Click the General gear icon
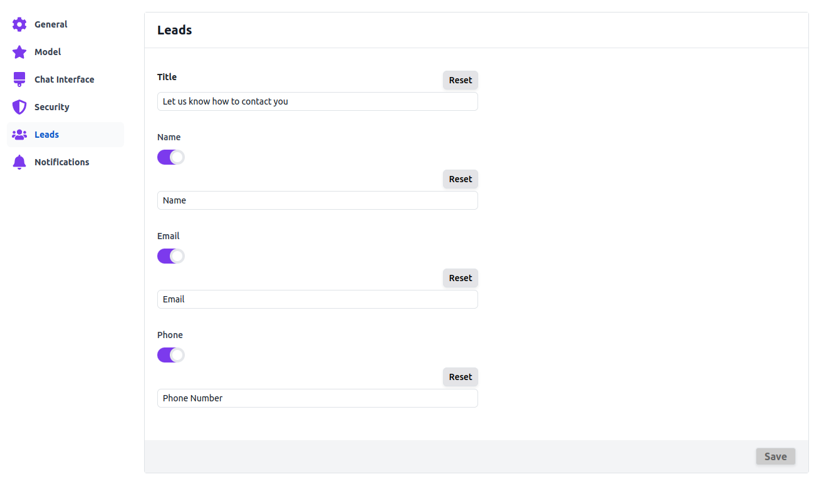Screen dimensions: 814x504 pos(19,24)
